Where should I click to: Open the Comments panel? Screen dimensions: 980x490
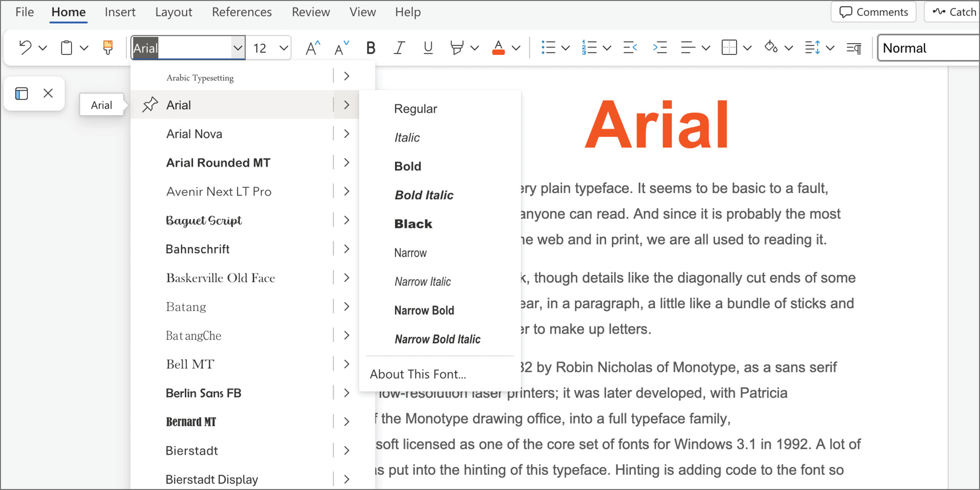(x=873, y=12)
